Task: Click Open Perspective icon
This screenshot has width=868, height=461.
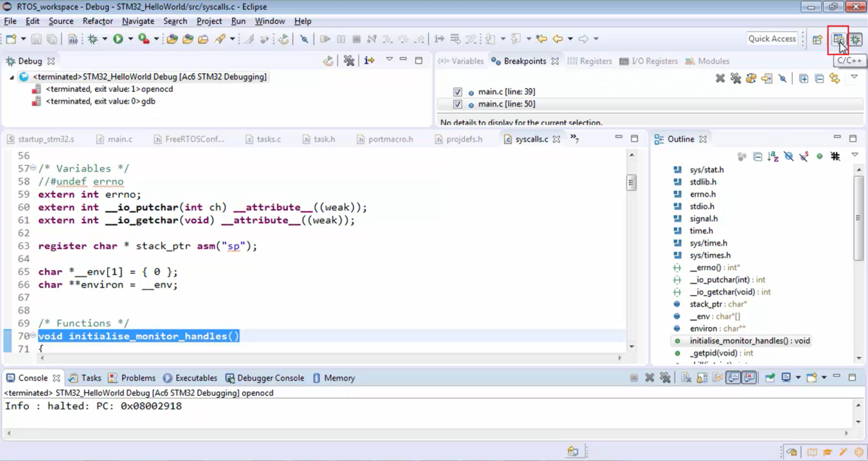Action: (x=817, y=40)
